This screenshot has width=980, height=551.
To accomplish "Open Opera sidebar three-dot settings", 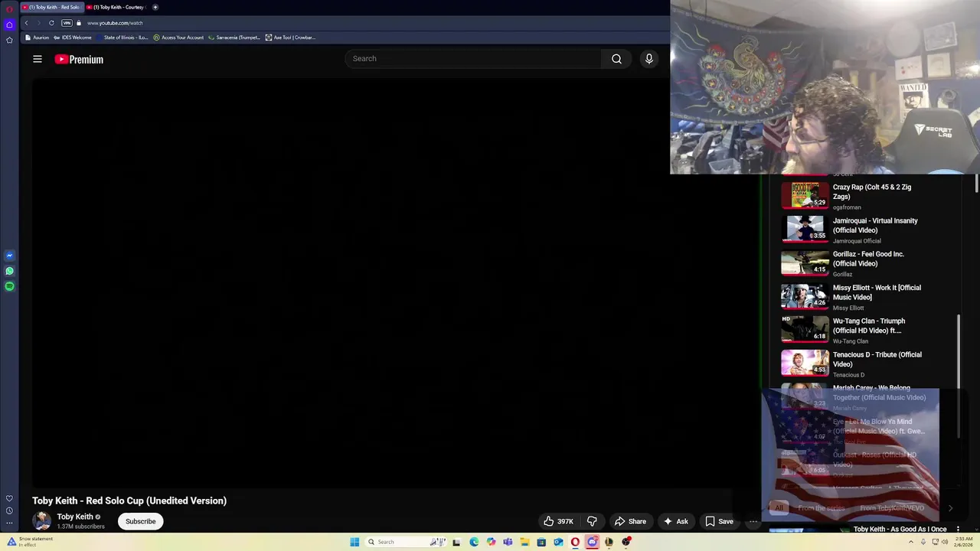I will pyautogui.click(x=9, y=523).
